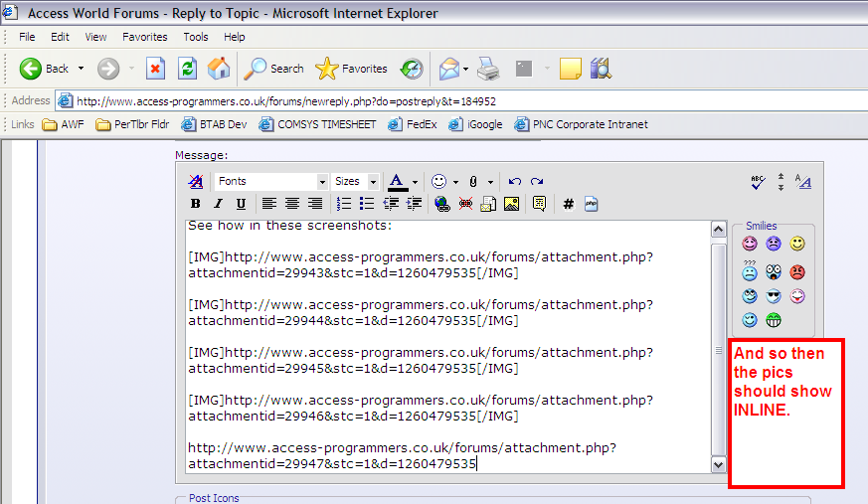Click the Print icon in IE toolbar
This screenshot has height=504, width=868.
488,69
